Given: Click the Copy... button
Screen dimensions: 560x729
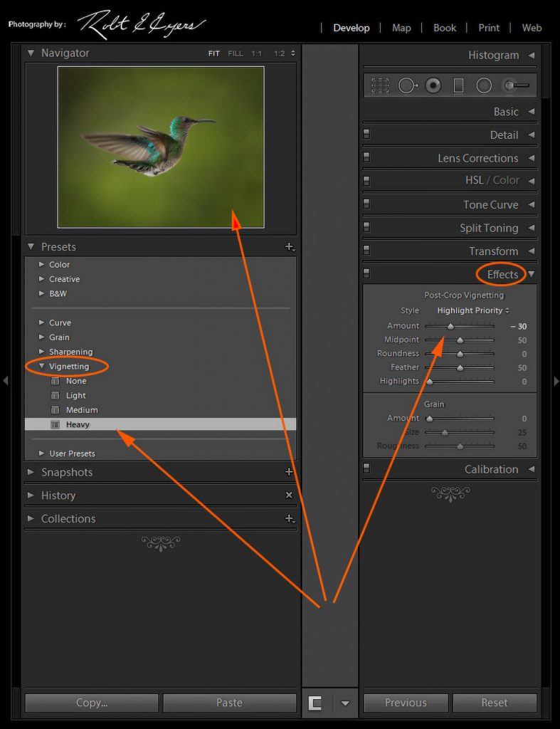Looking at the screenshot, I should [92, 703].
